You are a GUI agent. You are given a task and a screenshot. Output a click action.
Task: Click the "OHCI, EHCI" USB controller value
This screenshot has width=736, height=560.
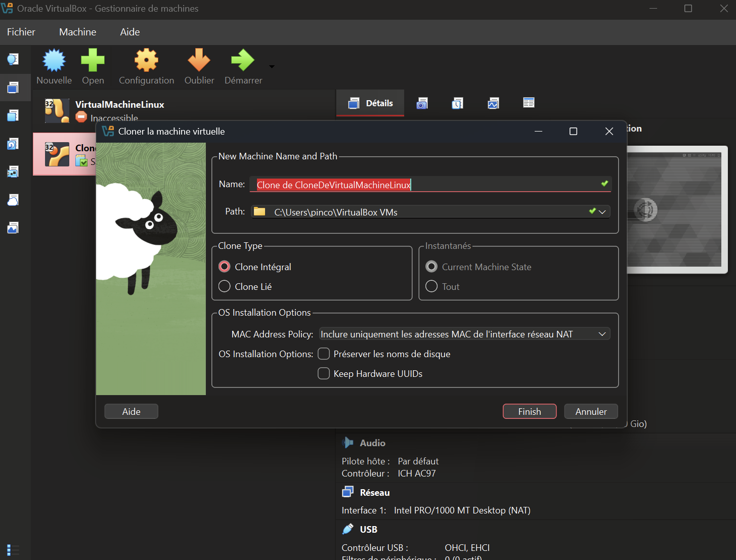pos(467,547)
